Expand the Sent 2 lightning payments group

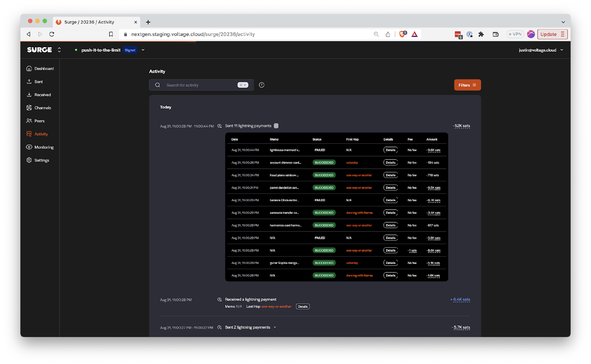(275, 327)
